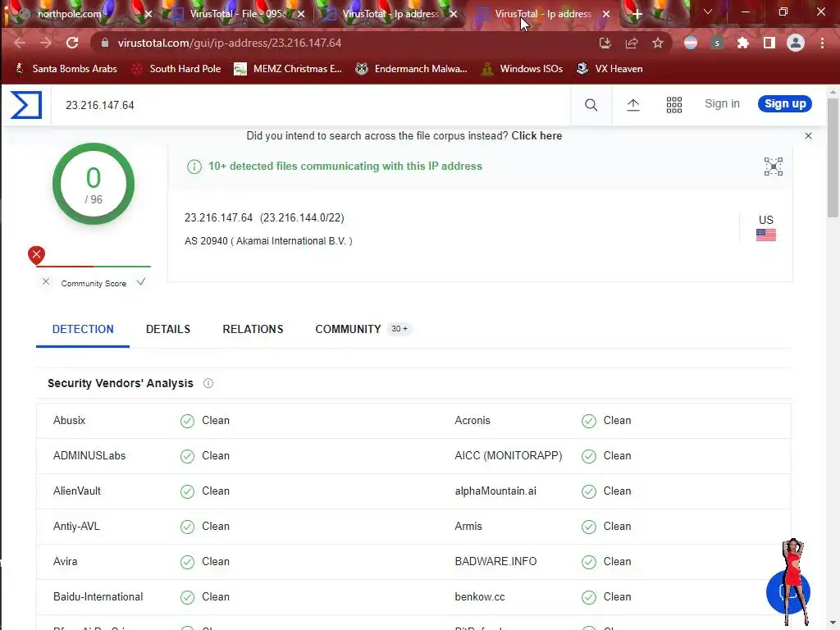Click the VirusTotal search input field
The height and width of the screenshot is (630, 840).
pyautogui.click(x=311, y=105)
